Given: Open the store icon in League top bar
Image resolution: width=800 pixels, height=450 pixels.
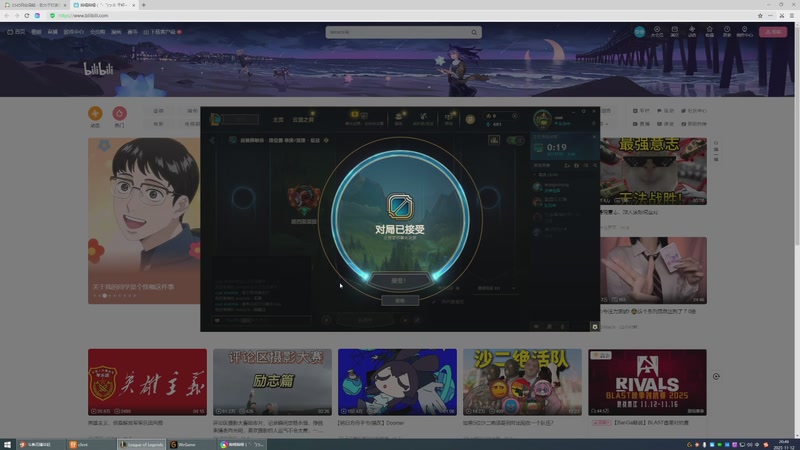Looking at the screenshot, I should pos(448,118).
